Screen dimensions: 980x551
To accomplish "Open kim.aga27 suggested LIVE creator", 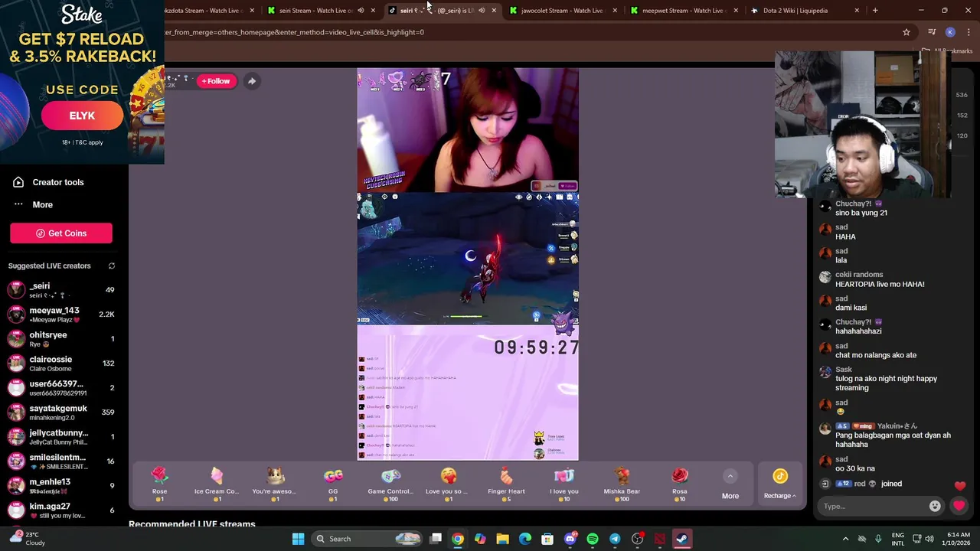I will click(61, 510).
